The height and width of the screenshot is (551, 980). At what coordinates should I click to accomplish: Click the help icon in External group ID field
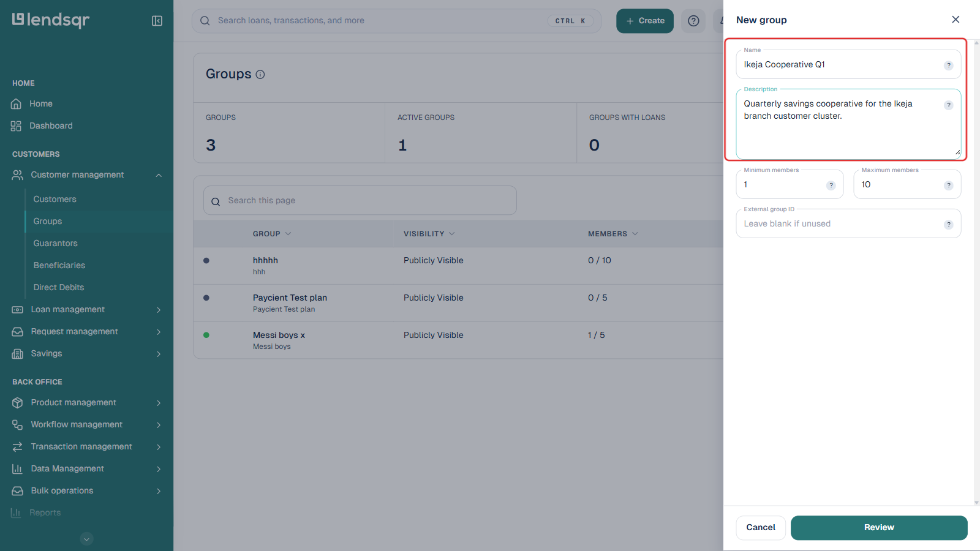click(949, 225)
